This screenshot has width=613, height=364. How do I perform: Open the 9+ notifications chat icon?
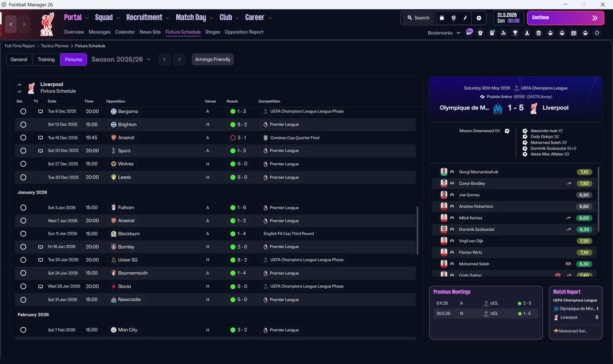point(469,33)
